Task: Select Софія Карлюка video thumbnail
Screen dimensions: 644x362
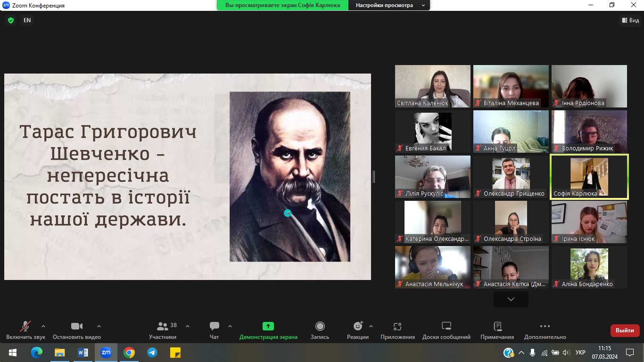Action: 589,177
